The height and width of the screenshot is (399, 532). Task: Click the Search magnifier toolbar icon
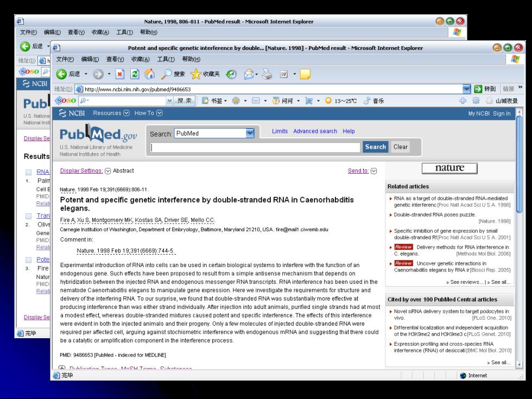[x=166, y=74]
